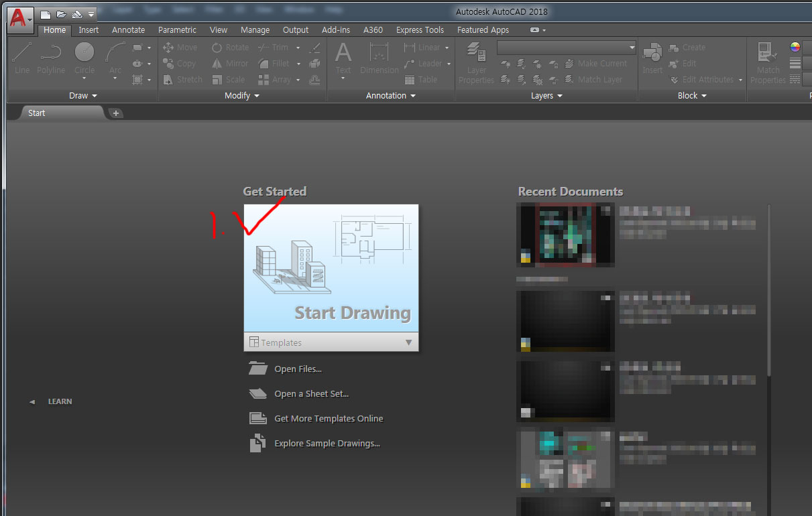
Task: Switch to the View ribbon tab
Action: click(219, 30)
